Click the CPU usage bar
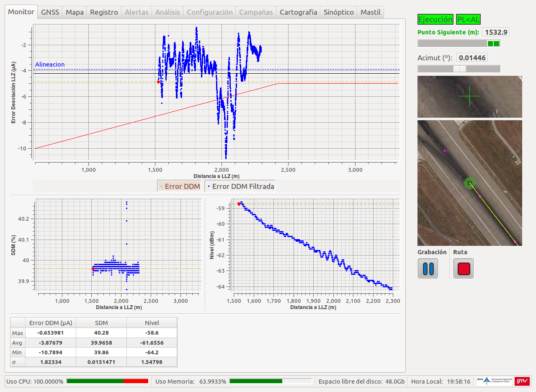This screenshot has height=392, width=536. [x=108, y=381]
